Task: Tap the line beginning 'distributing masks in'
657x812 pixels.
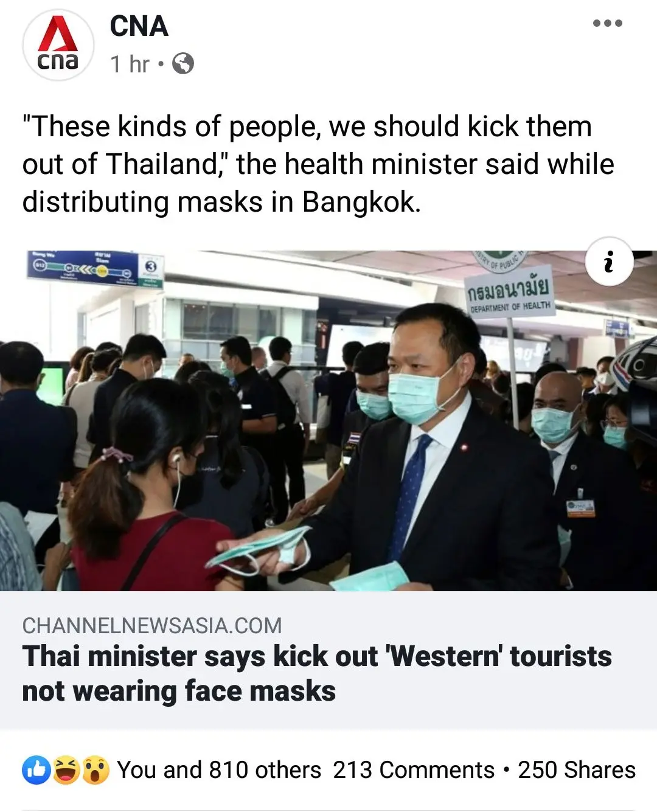Action: tap(221, 201)
